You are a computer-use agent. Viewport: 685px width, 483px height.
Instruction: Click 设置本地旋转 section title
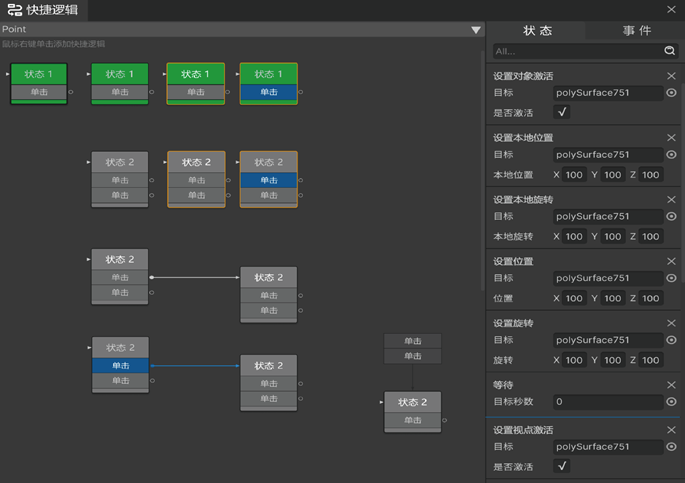pyautogui.click(x=523, y=200)
